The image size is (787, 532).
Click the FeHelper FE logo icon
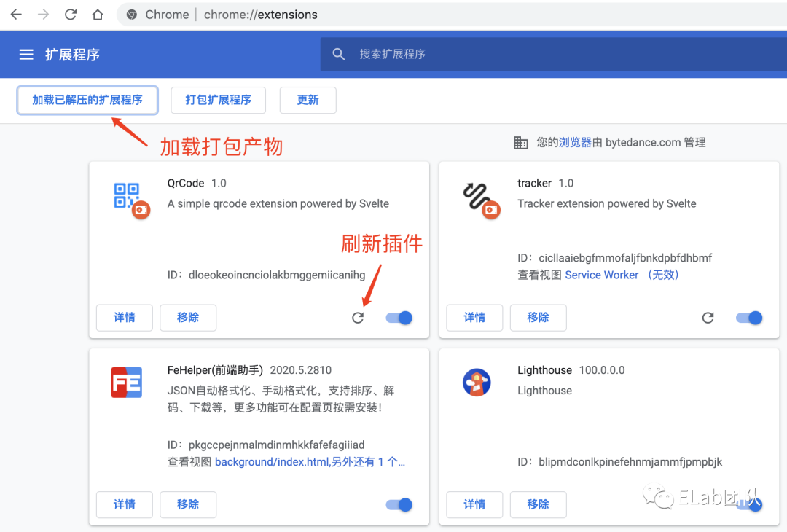click(x=127, y=383)
